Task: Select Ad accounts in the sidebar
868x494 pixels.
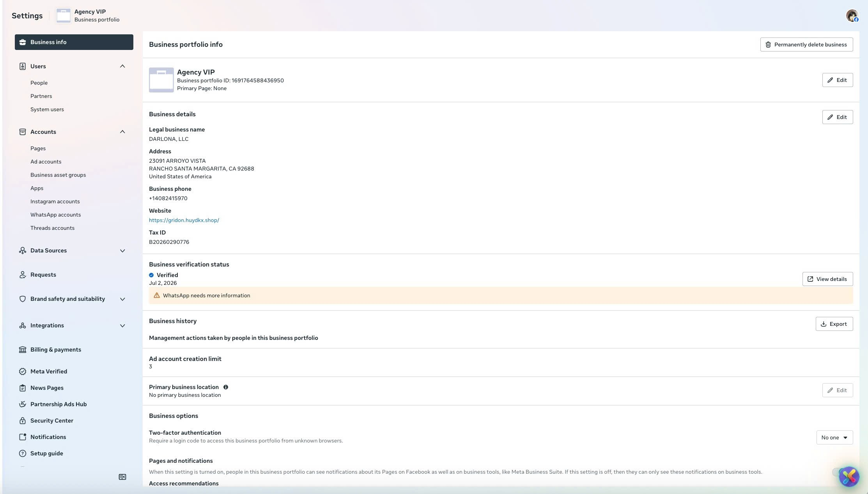Action: (x=46, y=162)
